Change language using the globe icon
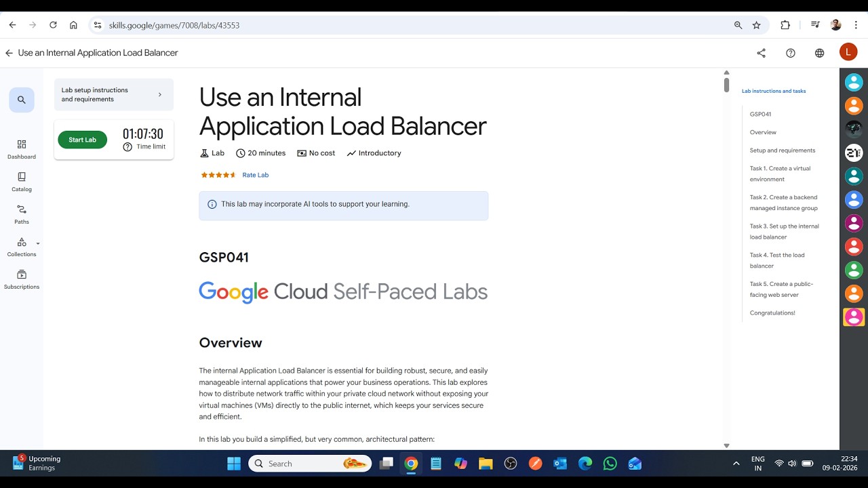This screenshot has height=488, width=868. coord(819,53)
